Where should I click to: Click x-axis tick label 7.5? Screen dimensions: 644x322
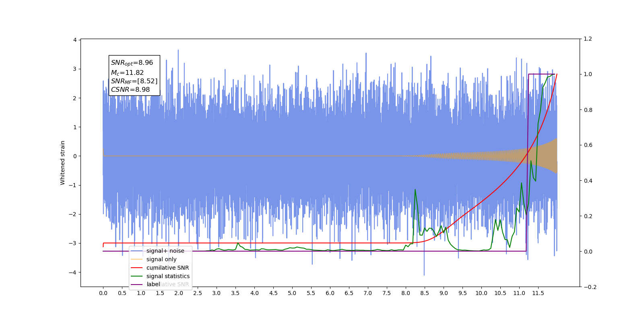point(387,293)
